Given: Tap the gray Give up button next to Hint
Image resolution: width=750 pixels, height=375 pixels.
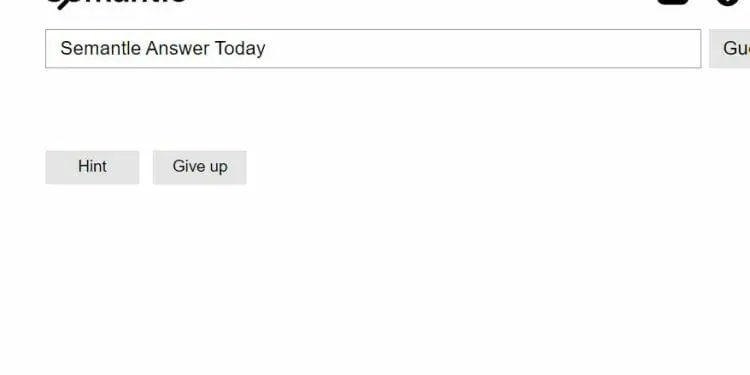Looking at the screenshot, I should [x=200, y=167].
